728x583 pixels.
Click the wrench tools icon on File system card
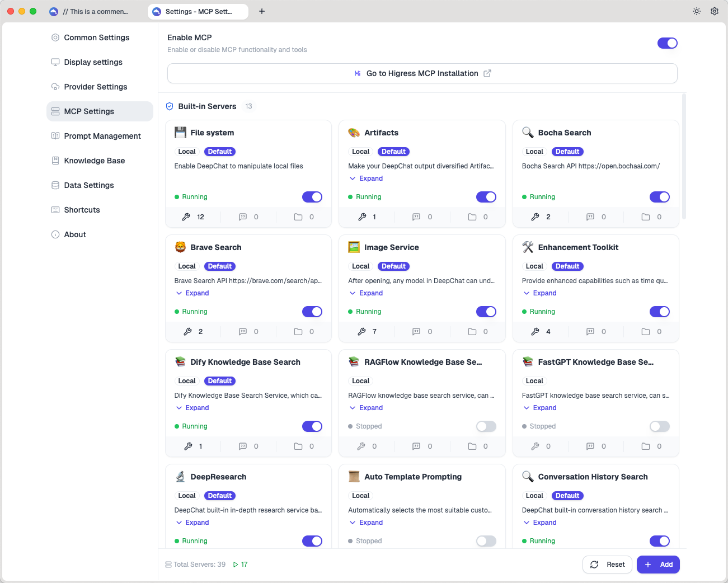tap(186, 217)
